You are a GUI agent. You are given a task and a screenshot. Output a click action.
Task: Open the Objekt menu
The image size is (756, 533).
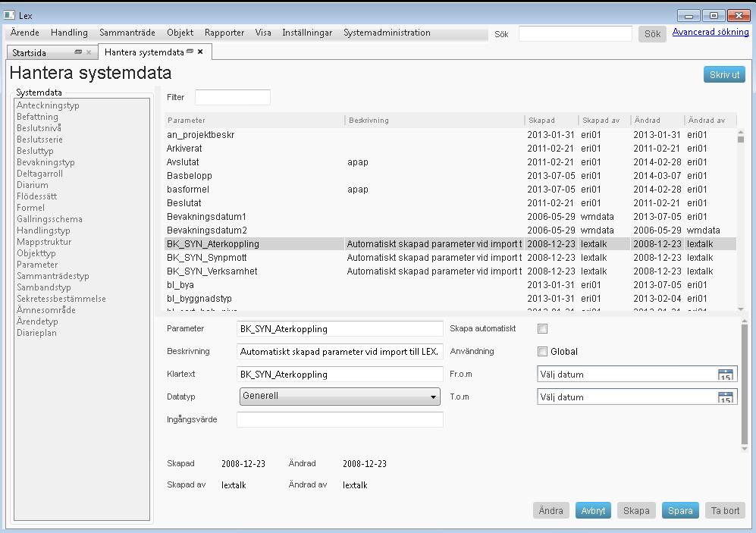tap(180, 33)
